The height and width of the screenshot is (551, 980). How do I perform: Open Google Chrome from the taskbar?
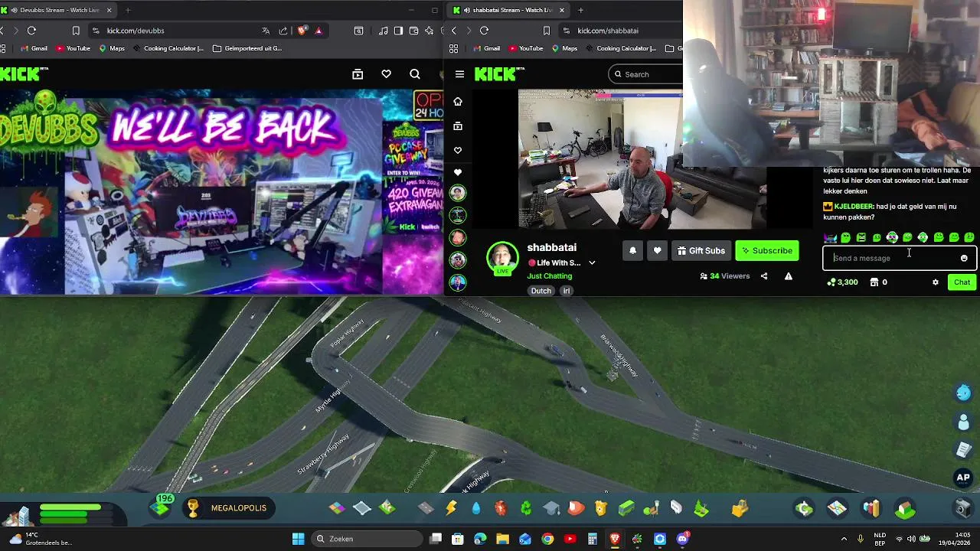point(547,539)
